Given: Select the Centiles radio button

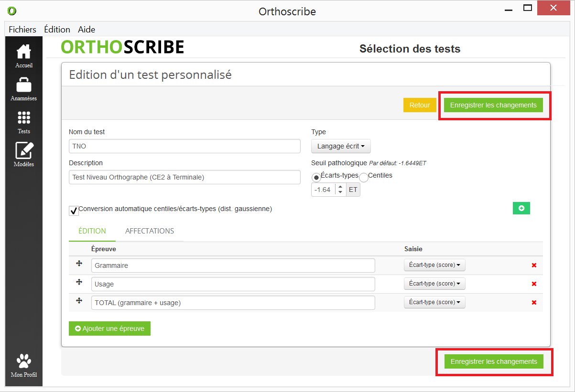Looking at the screenshot, I should pos(363,177).
